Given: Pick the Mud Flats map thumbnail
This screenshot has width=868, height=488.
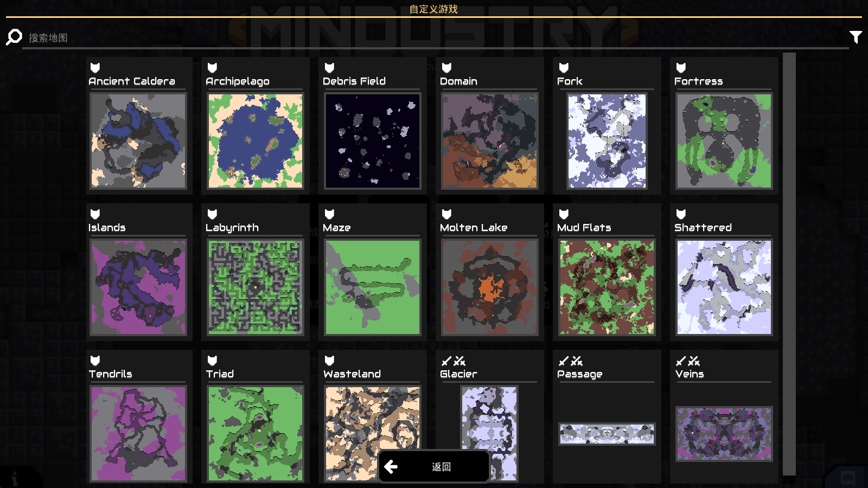Looking at the screenshot, I should click(x=607, y=287).
